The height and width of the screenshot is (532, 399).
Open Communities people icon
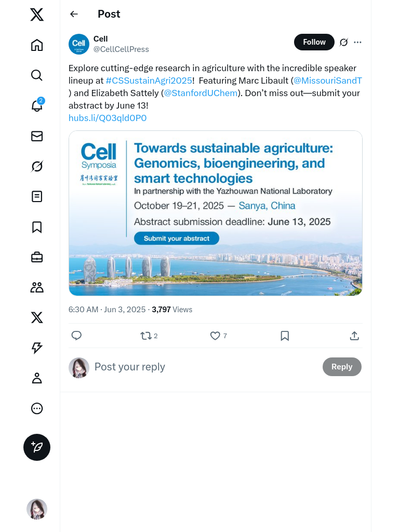[37, 287]
